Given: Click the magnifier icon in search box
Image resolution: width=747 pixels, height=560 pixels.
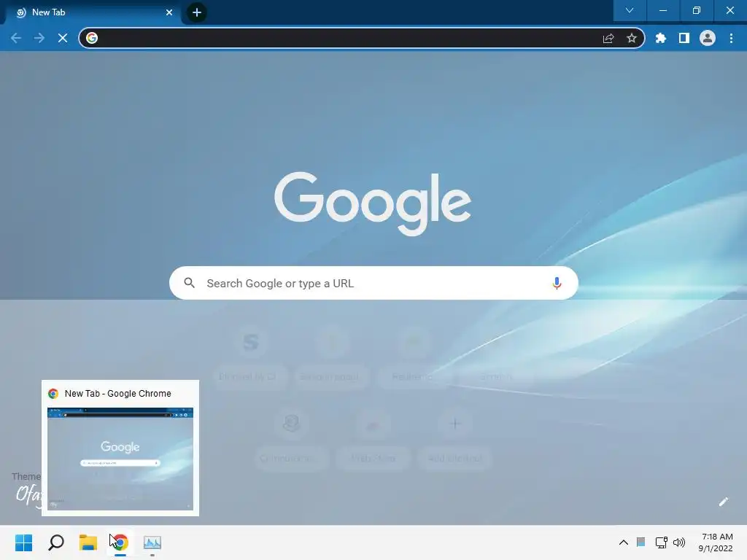Looking at the screenshot, I should point(189,283).
